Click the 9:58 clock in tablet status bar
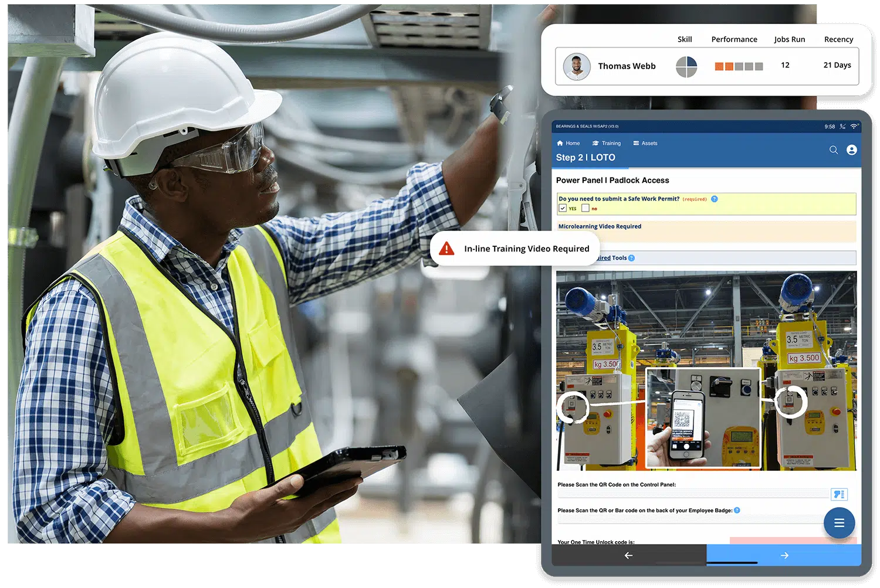880x588 pixels. tap(830, 127)
